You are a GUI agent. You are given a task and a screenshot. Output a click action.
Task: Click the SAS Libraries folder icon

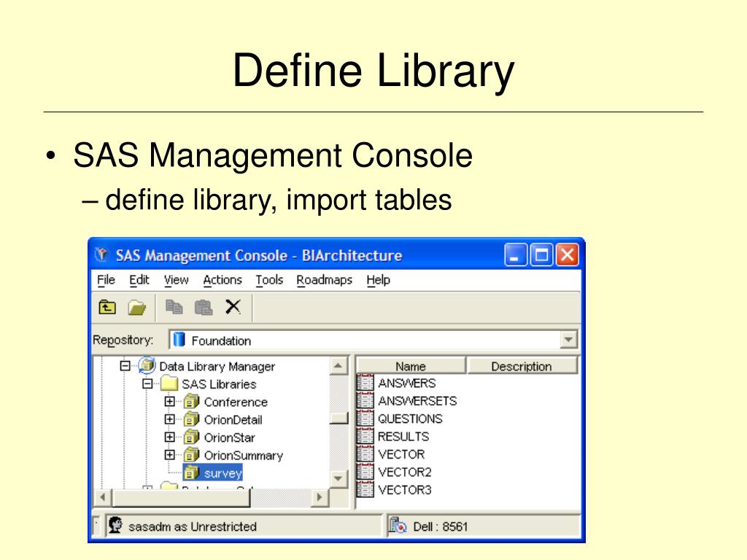tap(169, 384)
